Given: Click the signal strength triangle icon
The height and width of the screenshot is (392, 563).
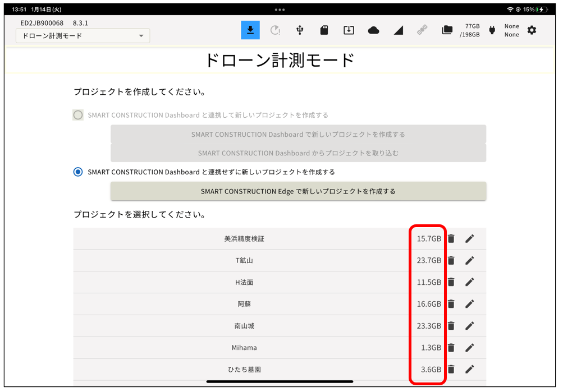Looking at the screenshot, I should [398, 30].
